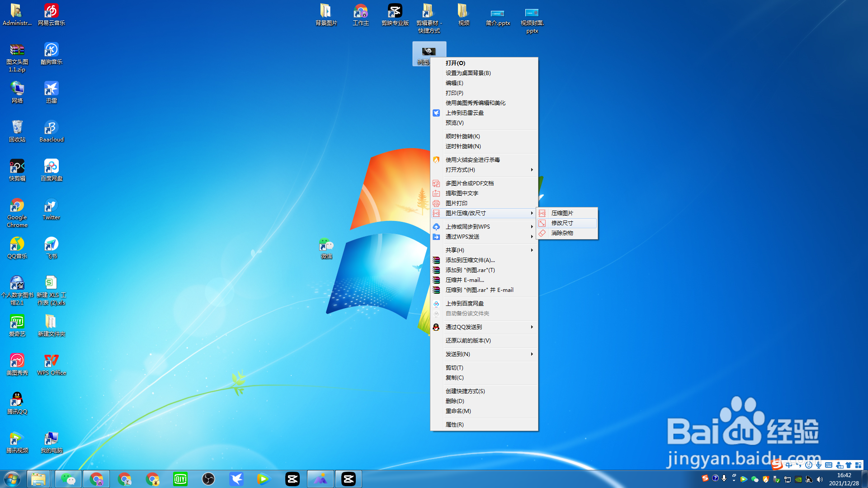Open the Baidu Netdisk desktop icon
868x488 pixels.
coord(51,169)
